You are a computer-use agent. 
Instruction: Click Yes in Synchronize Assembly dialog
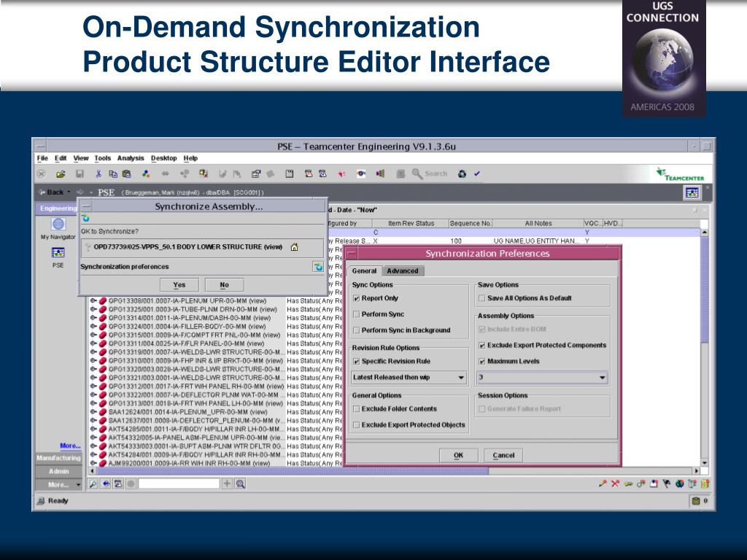click(x=179, y=285)
